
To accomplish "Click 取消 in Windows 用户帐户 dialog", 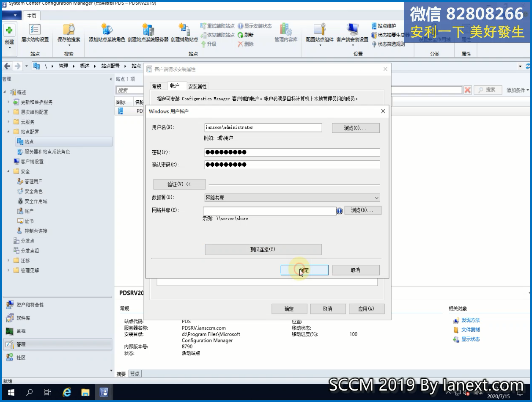I will [356, 270].
